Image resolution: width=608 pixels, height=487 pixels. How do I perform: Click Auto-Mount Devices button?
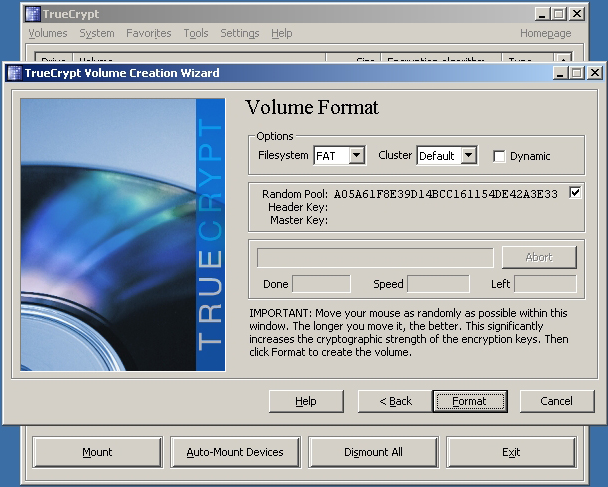tap(235, 452)
